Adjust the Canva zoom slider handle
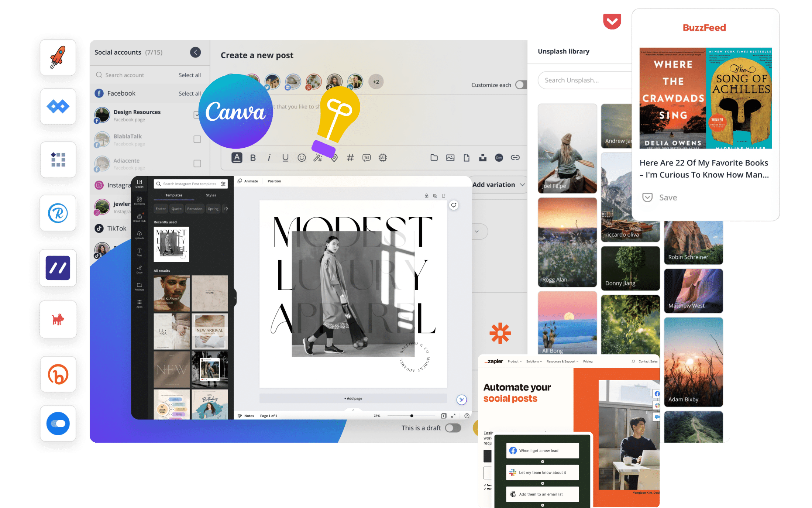The image size is (812, 508). pos(412,416)
